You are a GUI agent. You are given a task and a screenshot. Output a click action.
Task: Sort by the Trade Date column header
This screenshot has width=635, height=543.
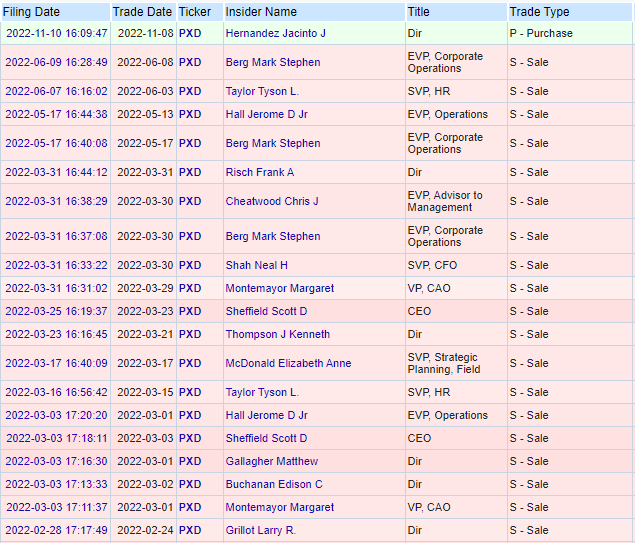[x=142, y=12]
